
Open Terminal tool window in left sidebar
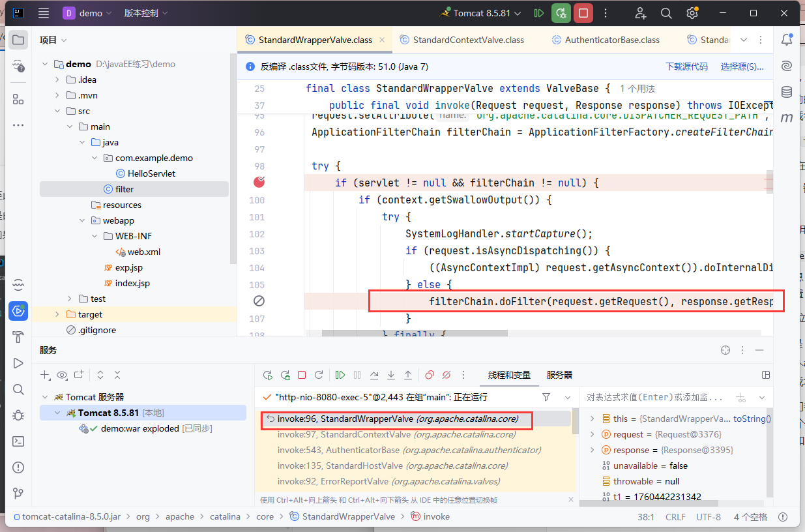pos(18,441)
